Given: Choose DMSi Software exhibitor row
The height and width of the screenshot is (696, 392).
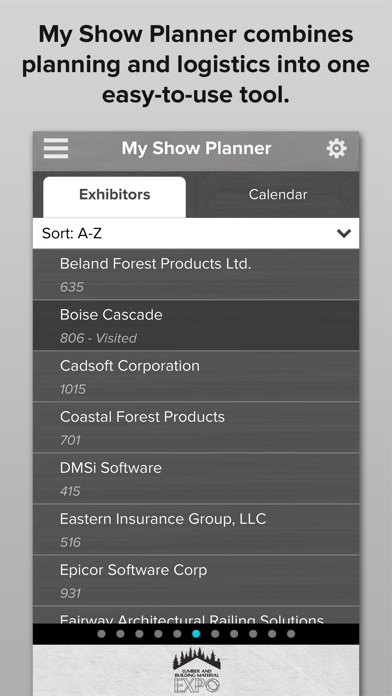Looking at the screenshot, I should point(196,478).
